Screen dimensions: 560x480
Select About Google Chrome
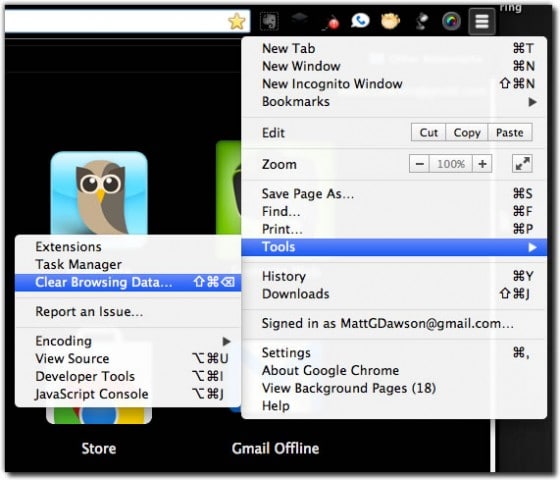coord(394,370)
